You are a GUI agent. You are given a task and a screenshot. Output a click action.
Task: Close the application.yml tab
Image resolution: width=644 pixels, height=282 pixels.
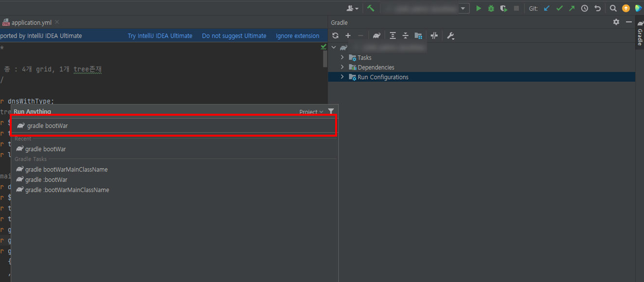tap(57, 22)
